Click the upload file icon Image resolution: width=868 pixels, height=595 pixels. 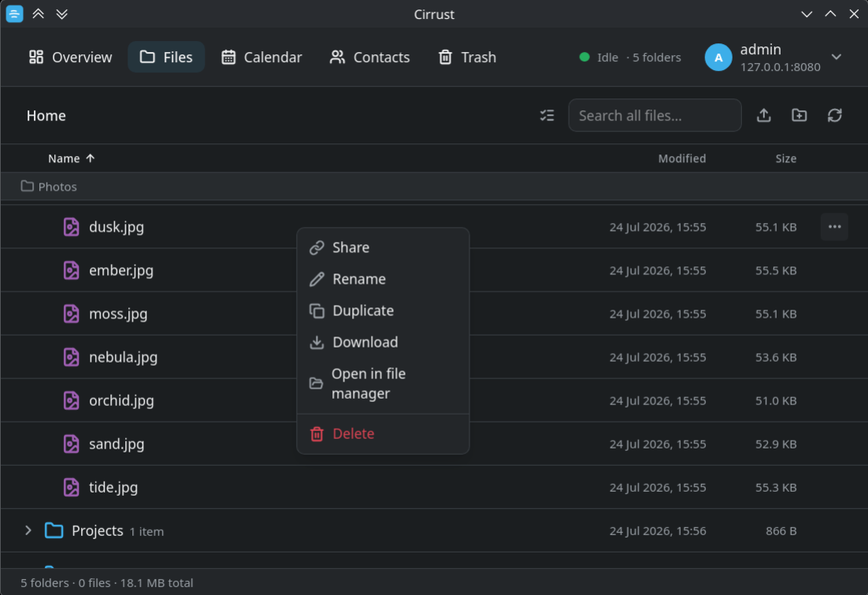coord(764,115)
